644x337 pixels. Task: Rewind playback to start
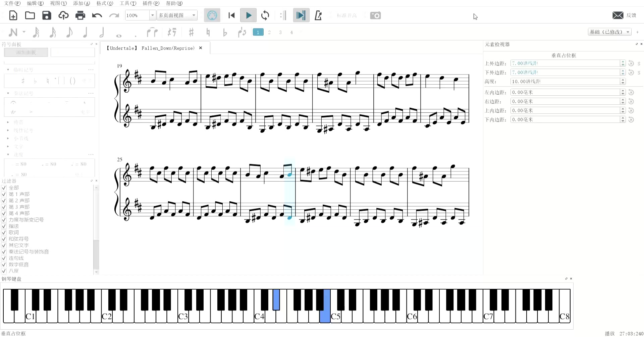coord(231,15)
